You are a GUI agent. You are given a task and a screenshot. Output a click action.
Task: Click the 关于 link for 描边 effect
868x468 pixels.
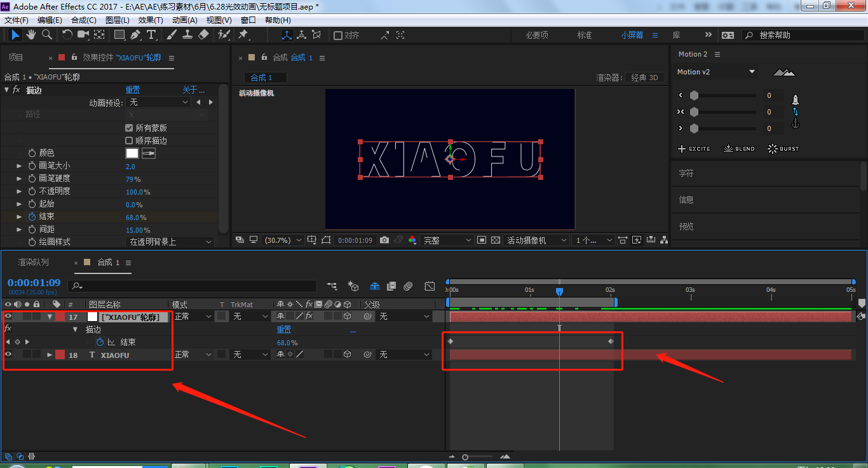click(193, 90)
